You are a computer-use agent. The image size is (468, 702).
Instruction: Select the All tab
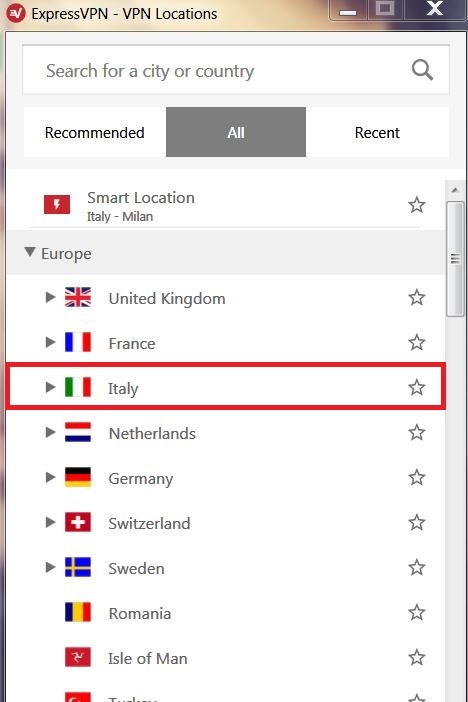tap(236, 132)
